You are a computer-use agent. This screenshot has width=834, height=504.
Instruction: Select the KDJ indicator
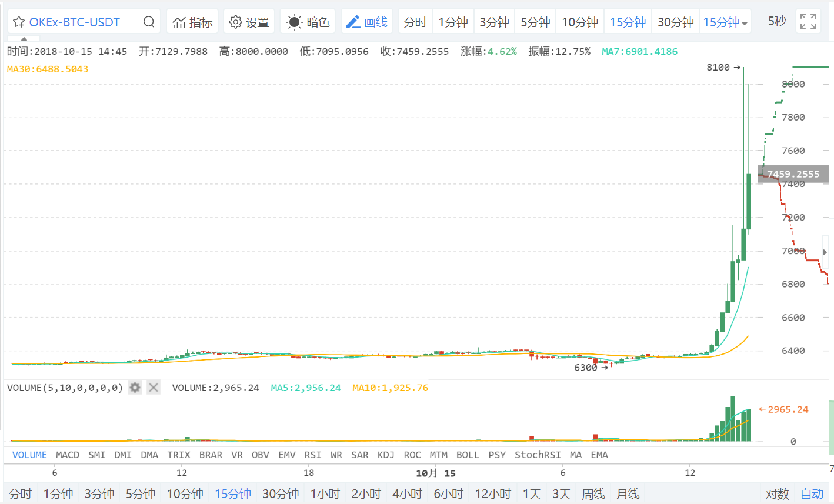pyautogui.click(x=386, y=455)
